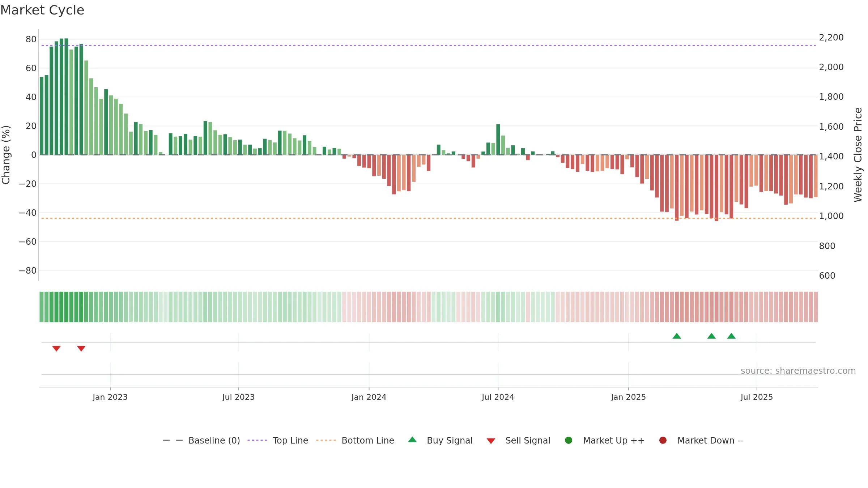Click the 80 tick on left axis
The height and width of the screenshot is (488, 868).
[x=31, y=39]
